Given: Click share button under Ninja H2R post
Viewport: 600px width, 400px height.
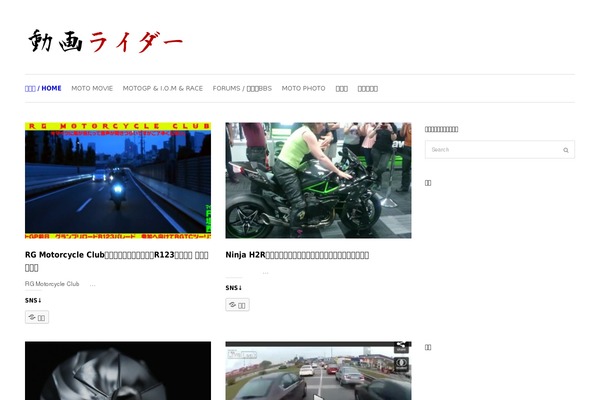Looking at the screenshot, I should (x=237, y=305).
